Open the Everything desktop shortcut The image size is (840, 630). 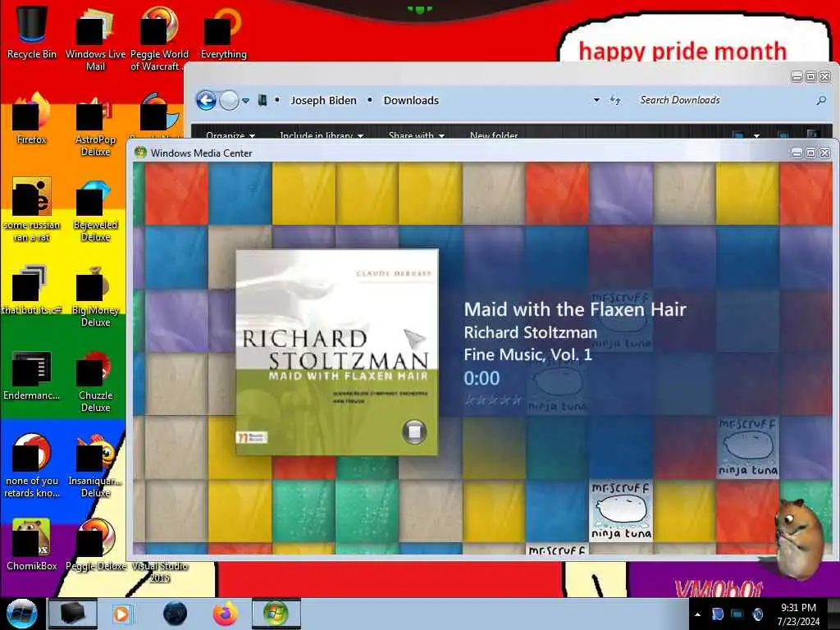coord(223,32)
